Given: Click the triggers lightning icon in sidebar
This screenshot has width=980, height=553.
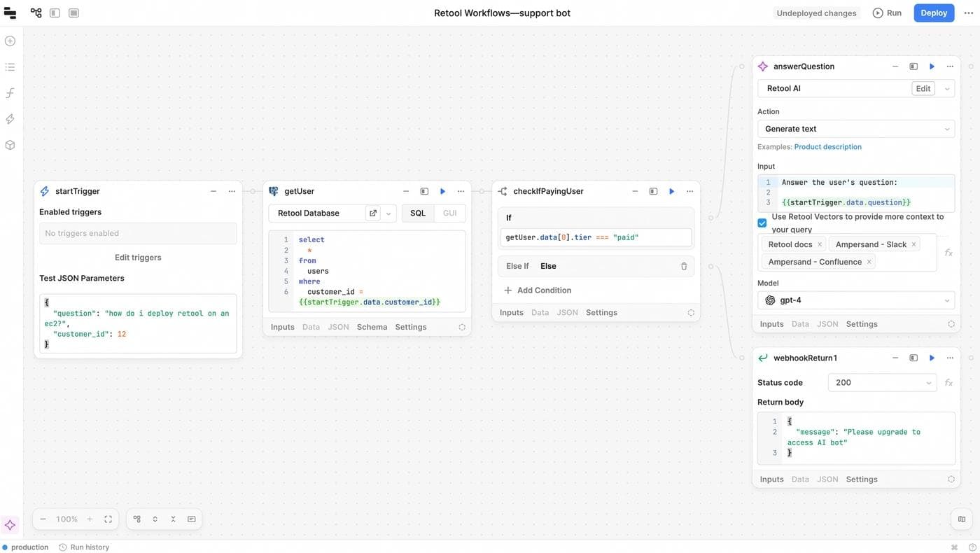Looking at the screenshot, I should click(x=10, y=118).
